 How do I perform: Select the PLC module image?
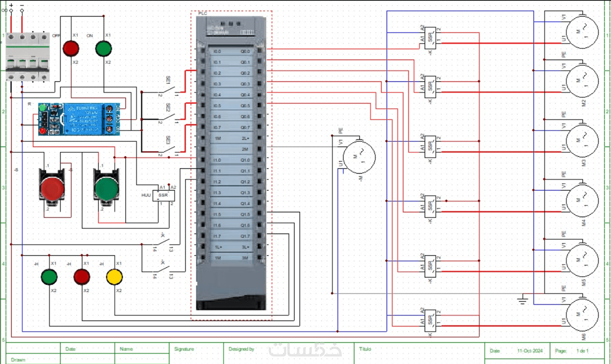(231, 163)
